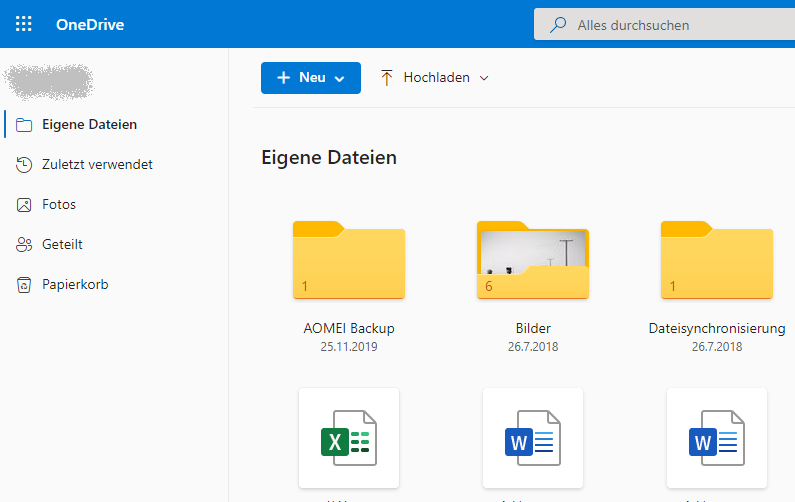Click the OneDrive title link
The image size is (795, 502).
(90, 24)
